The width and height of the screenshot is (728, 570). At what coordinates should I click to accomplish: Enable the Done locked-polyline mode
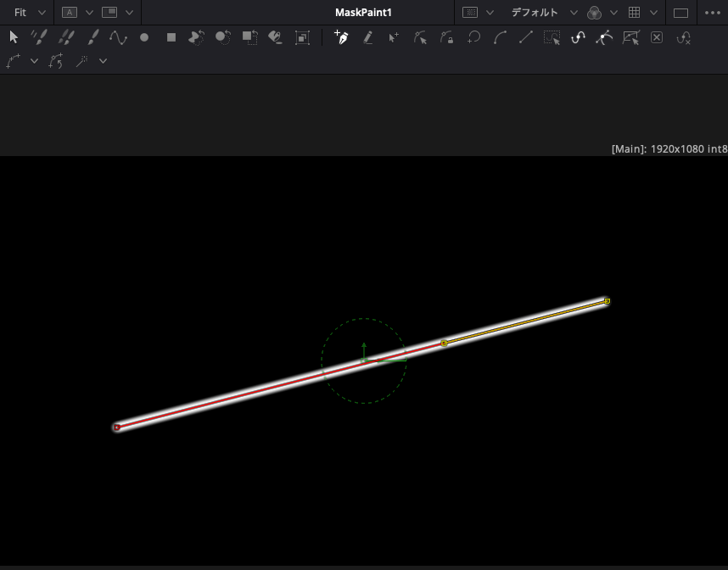click(446, 37)
